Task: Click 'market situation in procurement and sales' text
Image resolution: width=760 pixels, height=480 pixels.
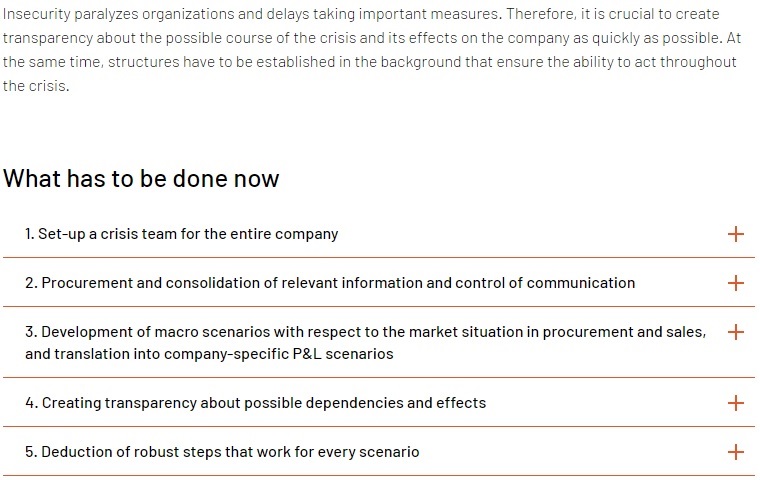Action: tap(557, 332)
